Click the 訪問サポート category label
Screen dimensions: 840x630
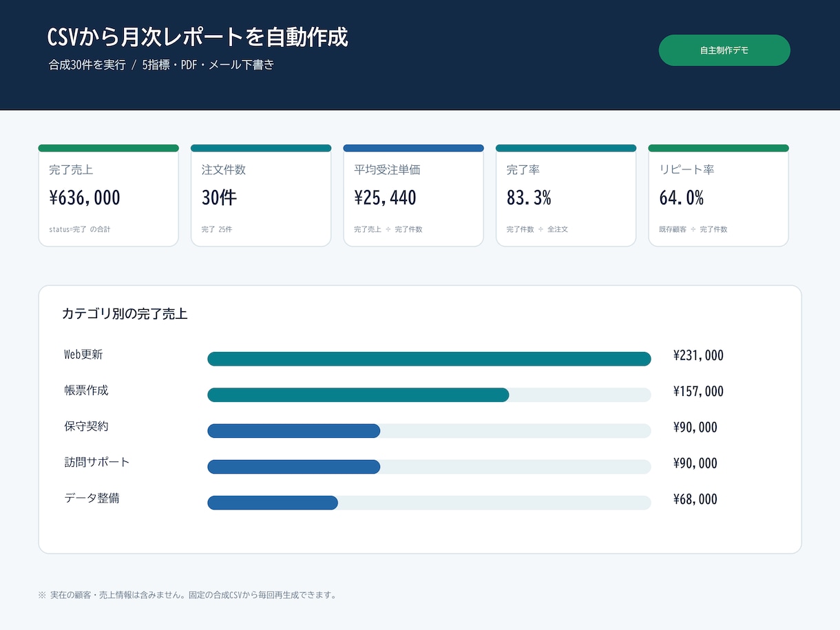(97, 462)
